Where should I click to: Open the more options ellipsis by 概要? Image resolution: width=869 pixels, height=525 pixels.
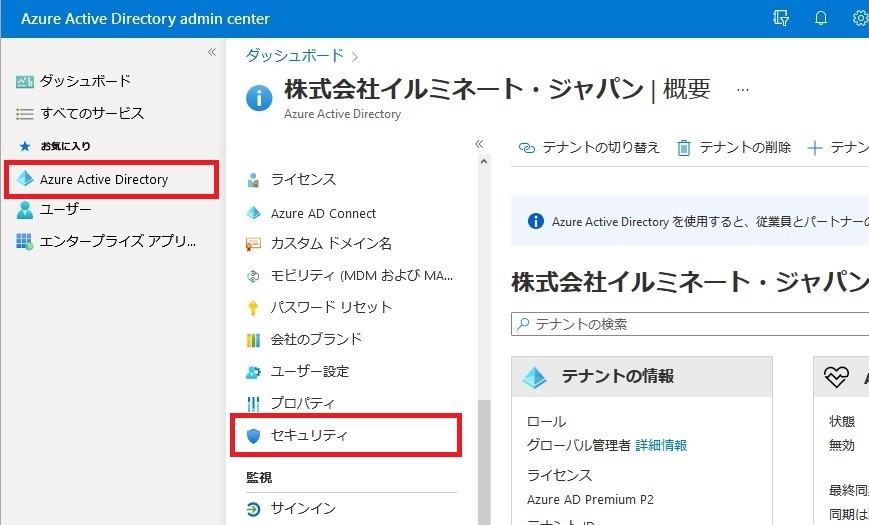click(743, 89)
